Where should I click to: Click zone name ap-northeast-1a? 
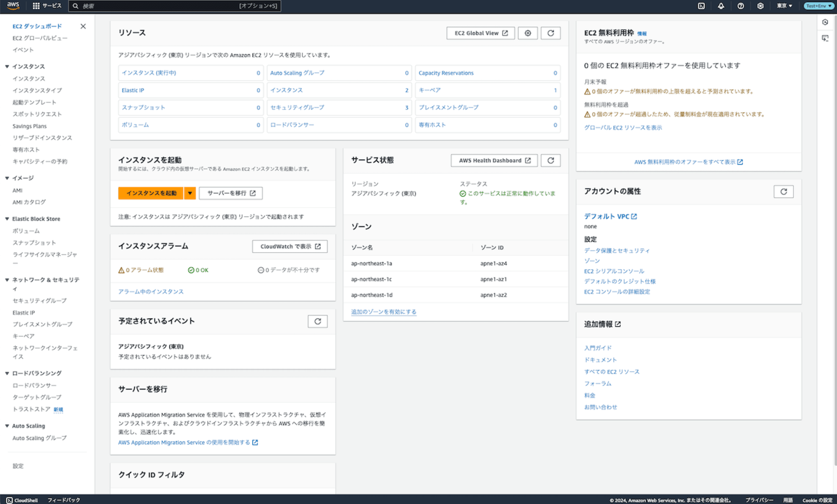pos(372,264)
